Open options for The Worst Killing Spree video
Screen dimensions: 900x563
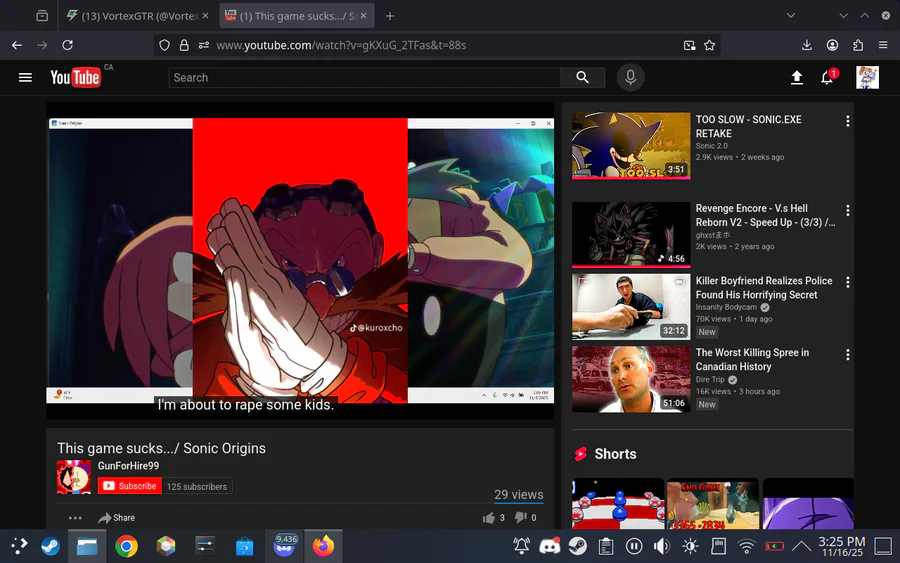[x=847, y=355]
